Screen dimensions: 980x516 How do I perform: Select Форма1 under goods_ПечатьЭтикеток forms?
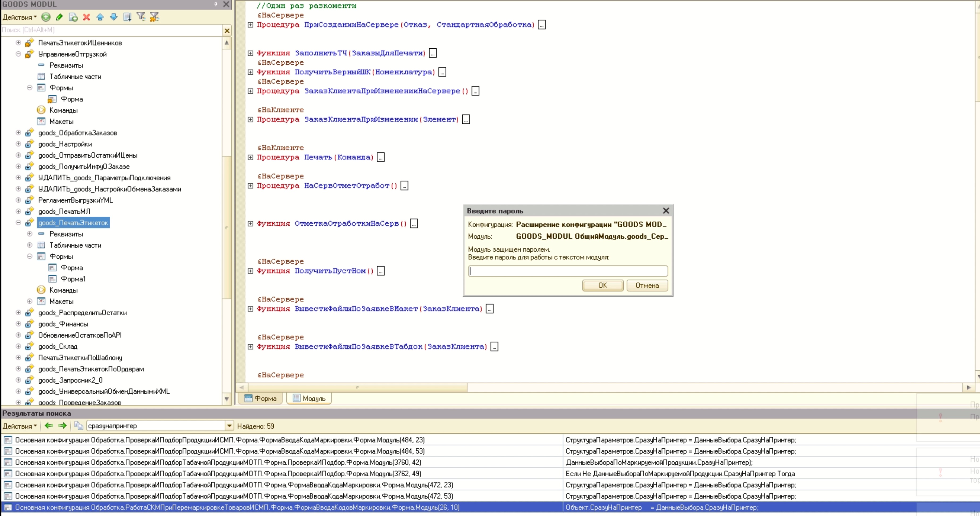coord(73,279)
